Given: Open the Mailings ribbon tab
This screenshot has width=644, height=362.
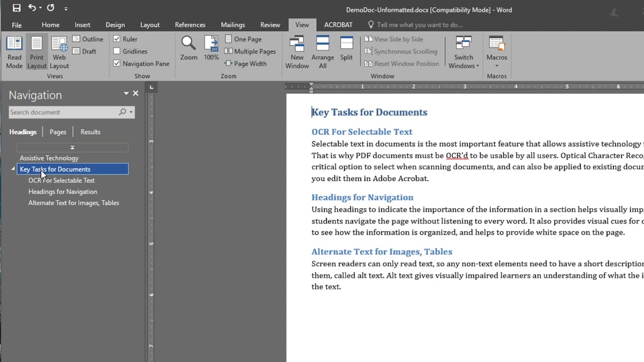Looking at the screenshot, I should 233,25.
